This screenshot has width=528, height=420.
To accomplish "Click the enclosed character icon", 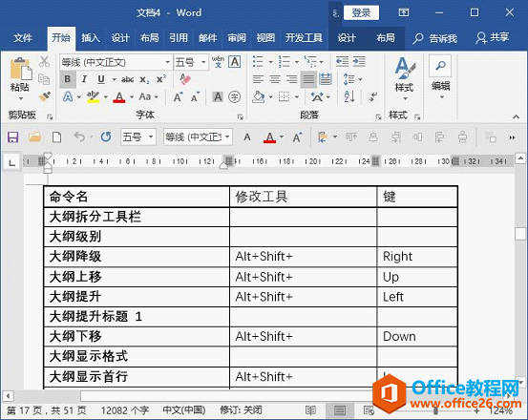I will click(x=234, y=97).
